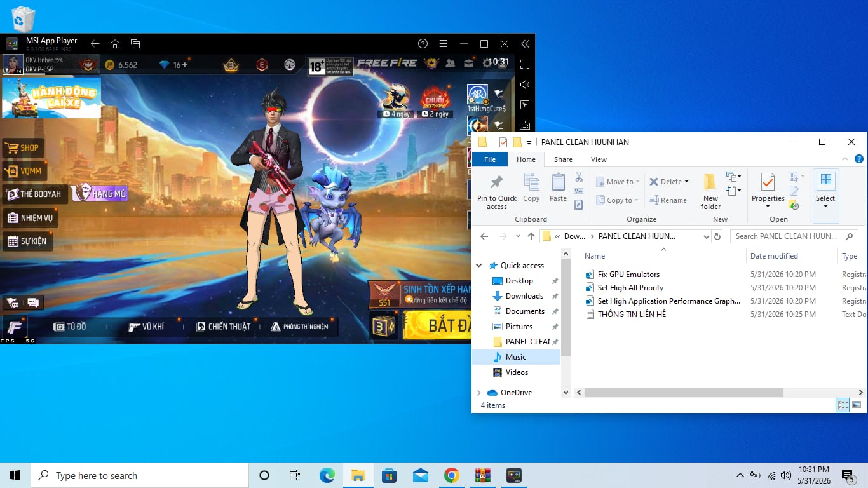Open NHIỆM VỤ missions in Free Fire
Viewport: 868px width, 488px height.
click(30, 218)
